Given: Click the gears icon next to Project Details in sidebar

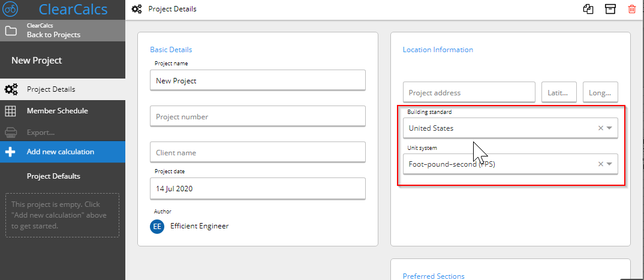Looking at the screenshot, I should point(11,89).
